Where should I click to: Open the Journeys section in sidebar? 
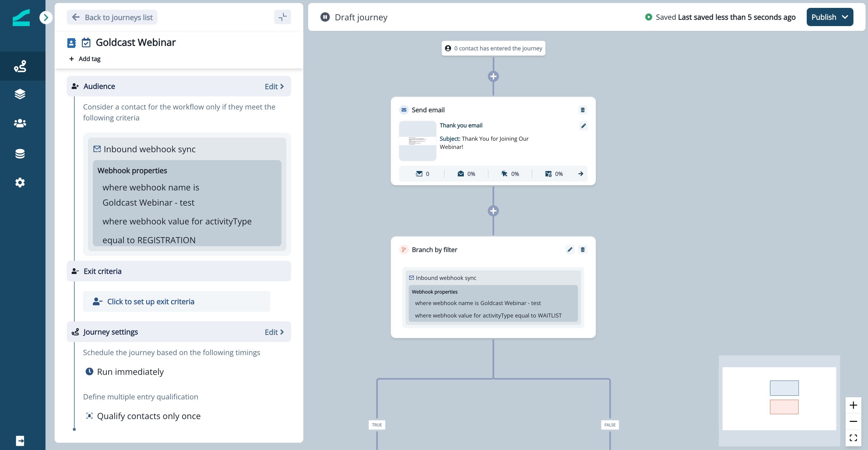point(20,66)
